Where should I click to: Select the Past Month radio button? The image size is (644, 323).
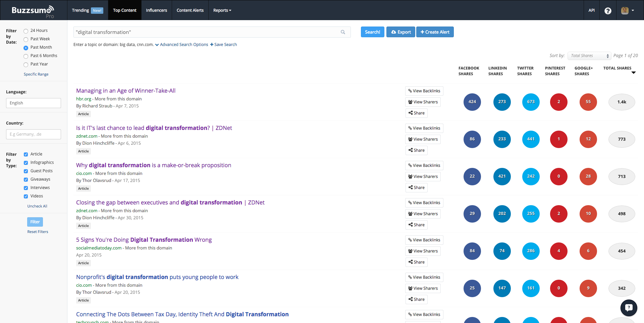click(x=26, y=48)
